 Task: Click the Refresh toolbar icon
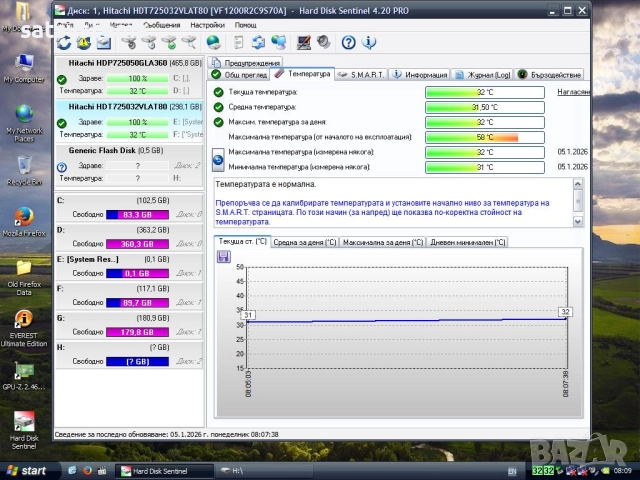click(65, 42)
